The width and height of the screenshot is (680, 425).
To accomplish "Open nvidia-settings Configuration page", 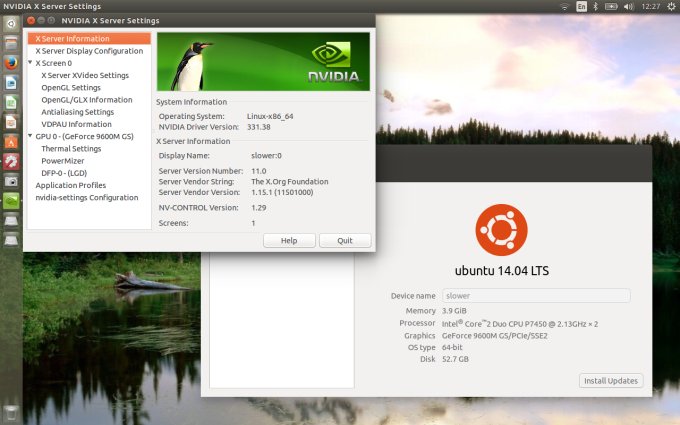I will click(87, 197).
